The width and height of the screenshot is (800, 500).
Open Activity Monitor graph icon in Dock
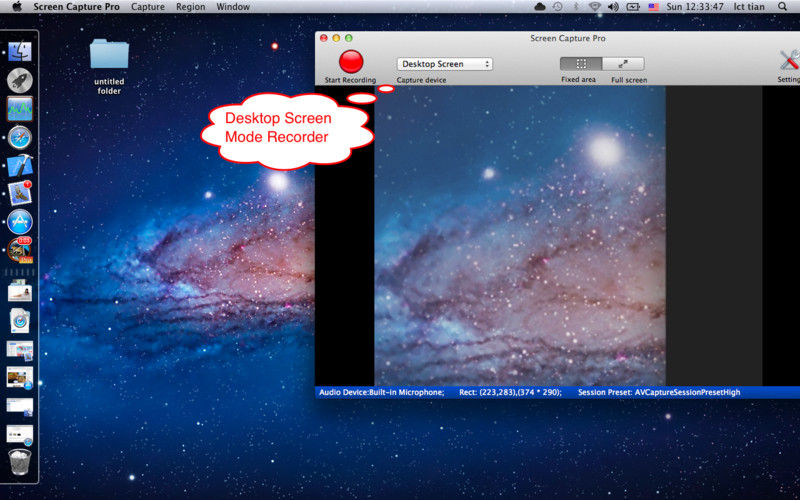coord(20,109)
